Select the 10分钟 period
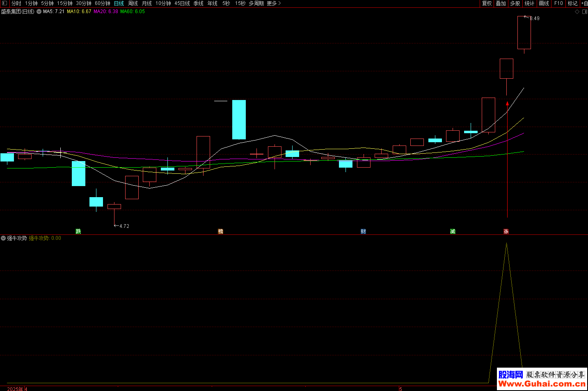Viewport: 588px width, 391px height. coord(163,3)
